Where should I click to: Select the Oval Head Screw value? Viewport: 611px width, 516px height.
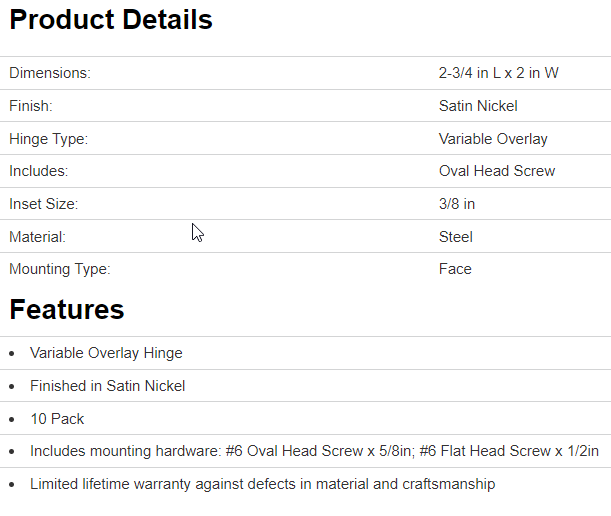pyautogui.click(x=497, y=171)
